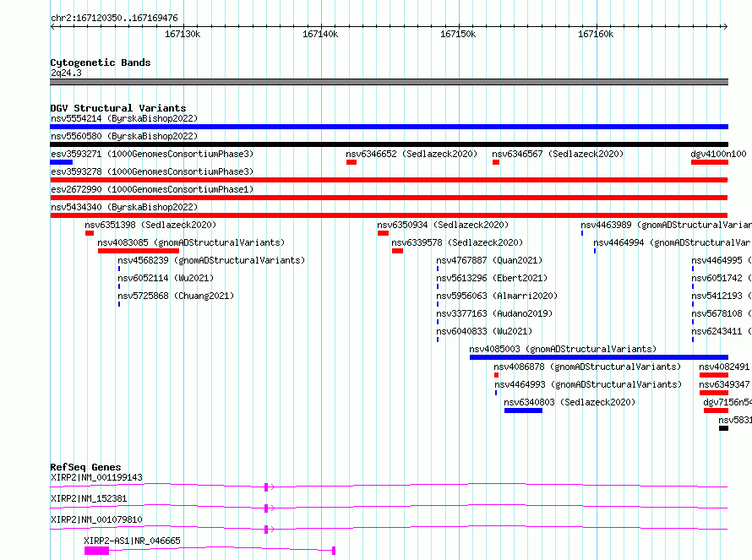Open the esv3593278 red variant bar
The width and height of the screenshot is (752, 560).
pos(389,180)
